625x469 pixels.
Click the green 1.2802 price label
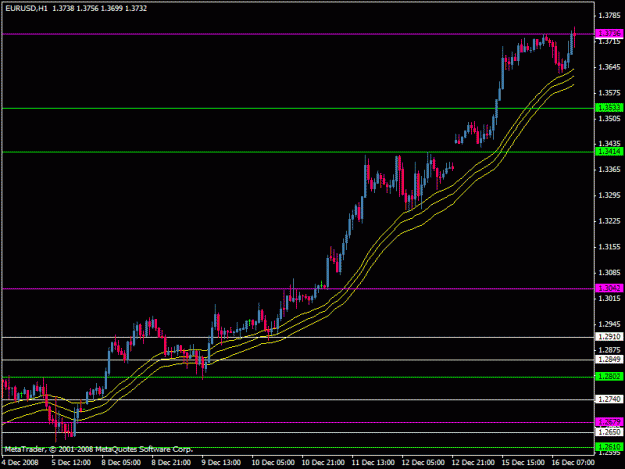pos(609,376)
